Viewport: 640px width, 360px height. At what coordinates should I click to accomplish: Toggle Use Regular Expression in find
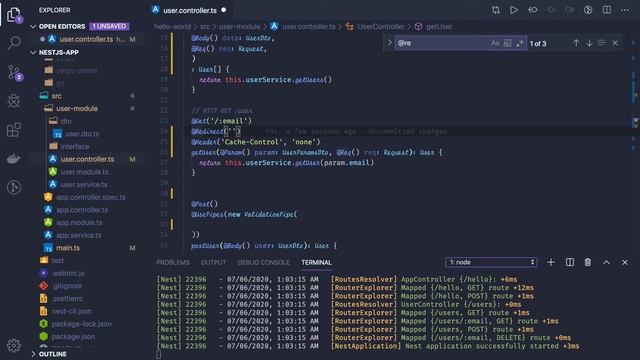tap(520, 43)
